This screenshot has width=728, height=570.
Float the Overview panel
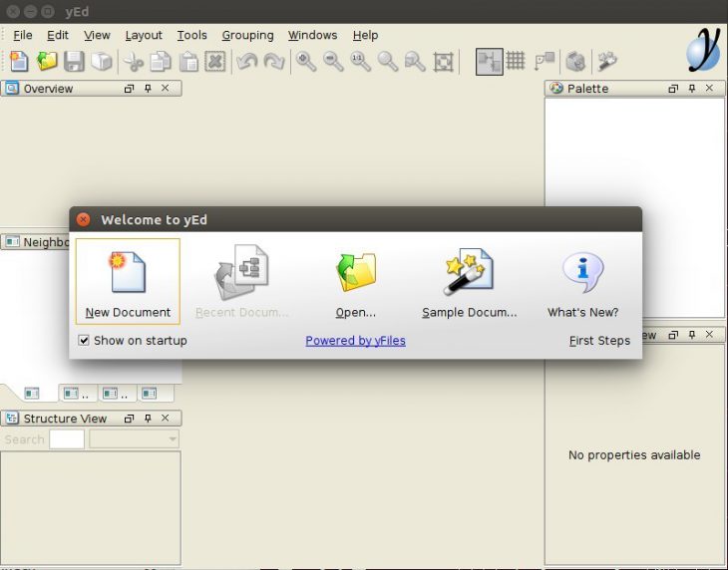129,88
